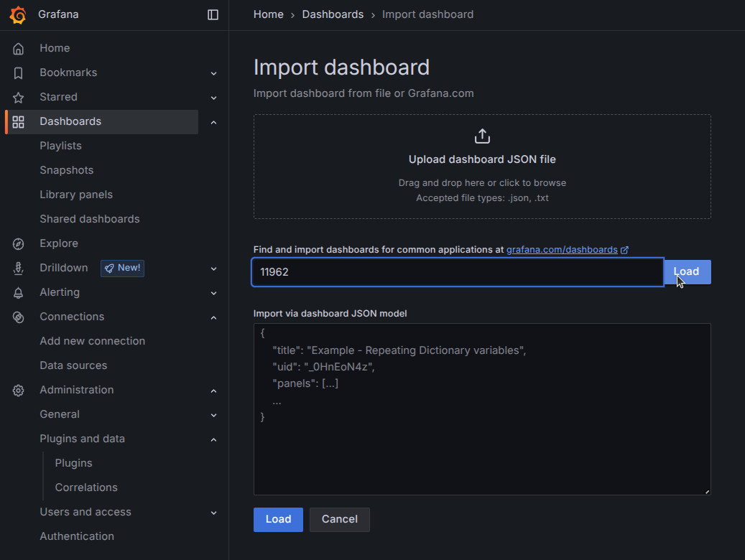Click the 'Accepted file types: .json, .txt' text
The height and width of the screenshot is (560, 745).
pyautogui.click(x=482, y=198)
